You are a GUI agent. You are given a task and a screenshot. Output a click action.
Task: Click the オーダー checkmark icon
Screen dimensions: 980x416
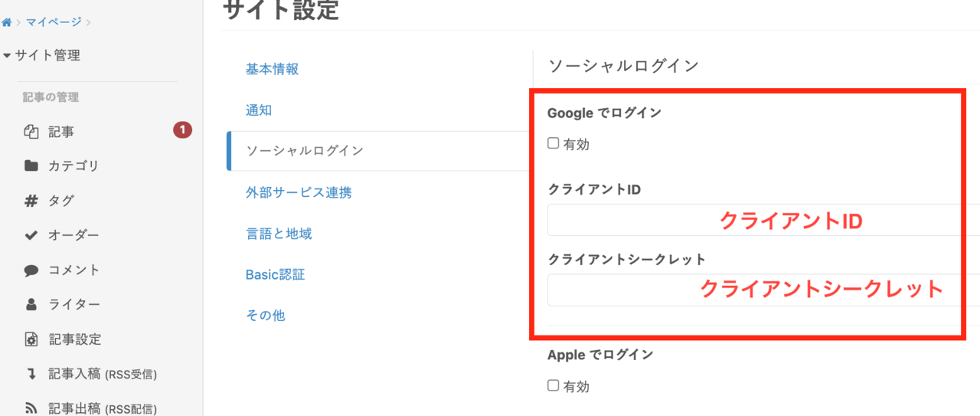coord(31,235)
